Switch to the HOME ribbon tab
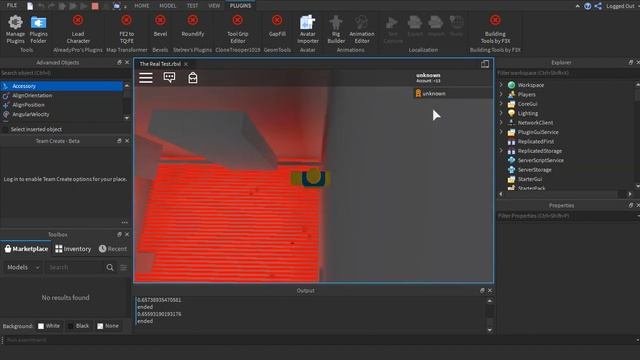The width and height of the screenshot is (640, 360). tap(142, 6)
